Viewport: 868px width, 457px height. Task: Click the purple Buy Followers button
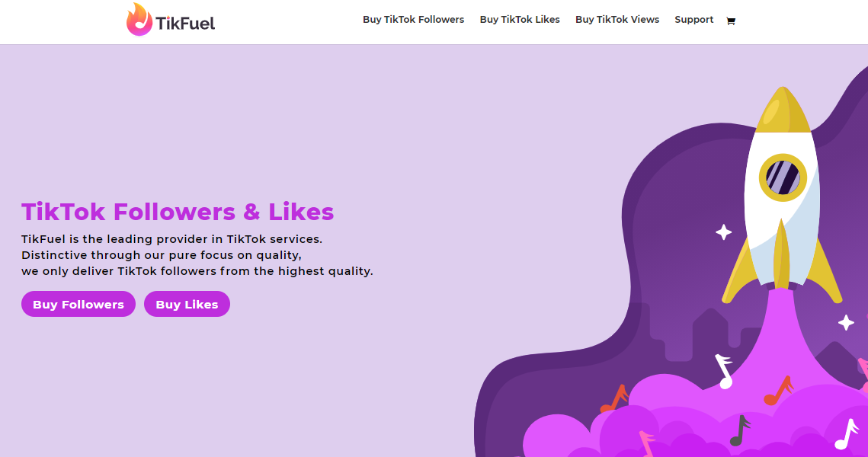click(78, 305)
